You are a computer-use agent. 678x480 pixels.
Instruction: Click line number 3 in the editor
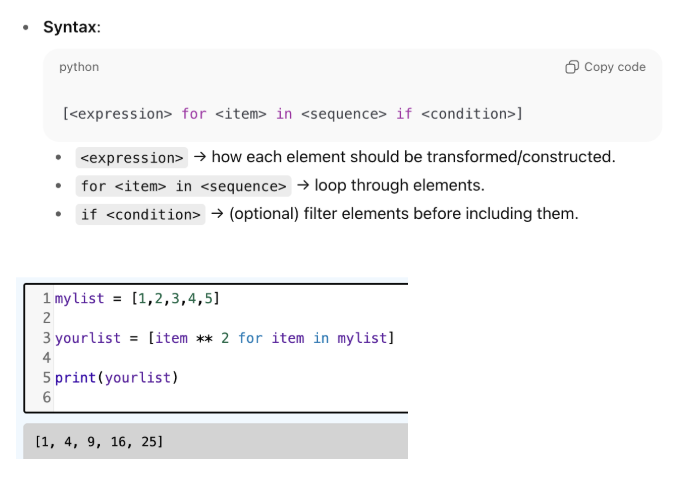tap(46, 338)
